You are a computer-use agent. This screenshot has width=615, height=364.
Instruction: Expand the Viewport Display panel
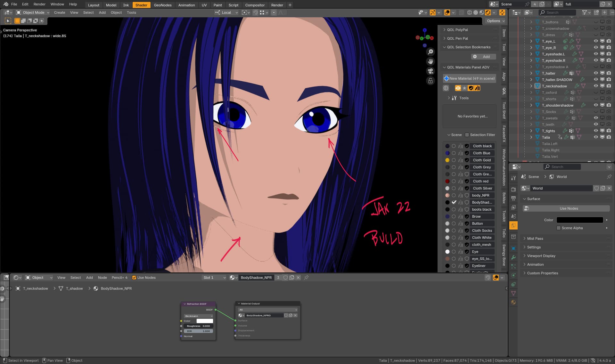click(x=541, y=256)
